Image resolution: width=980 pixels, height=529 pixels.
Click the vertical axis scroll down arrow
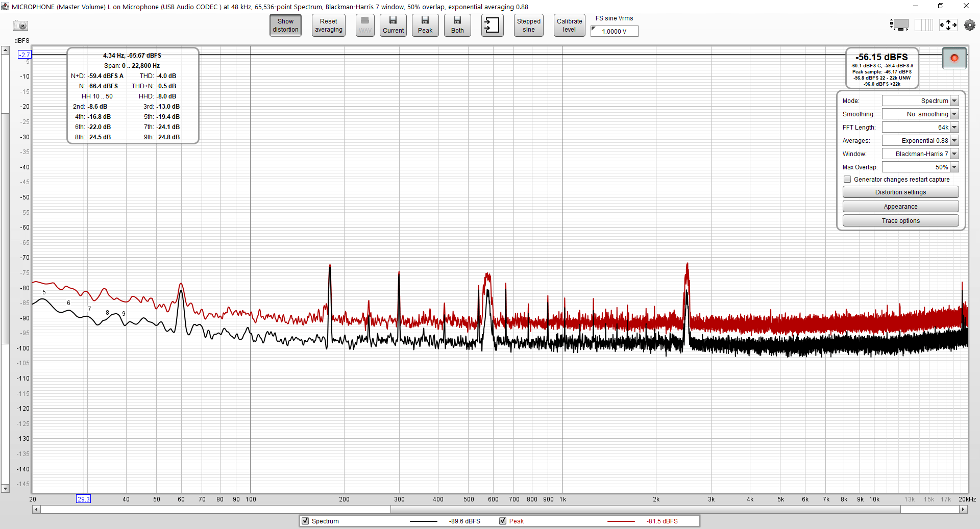point(5,489)
